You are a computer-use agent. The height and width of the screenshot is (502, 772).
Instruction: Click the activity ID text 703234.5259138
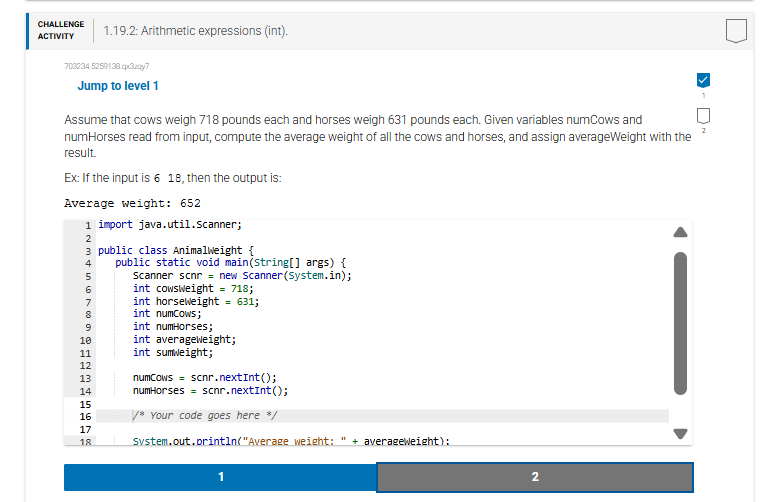tap(107, 66)
